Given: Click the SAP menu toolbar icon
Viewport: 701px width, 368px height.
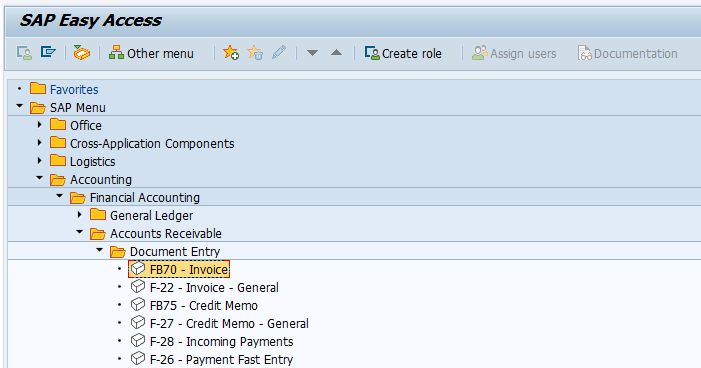Looking at the screenshot, I should tap(48, 52).
